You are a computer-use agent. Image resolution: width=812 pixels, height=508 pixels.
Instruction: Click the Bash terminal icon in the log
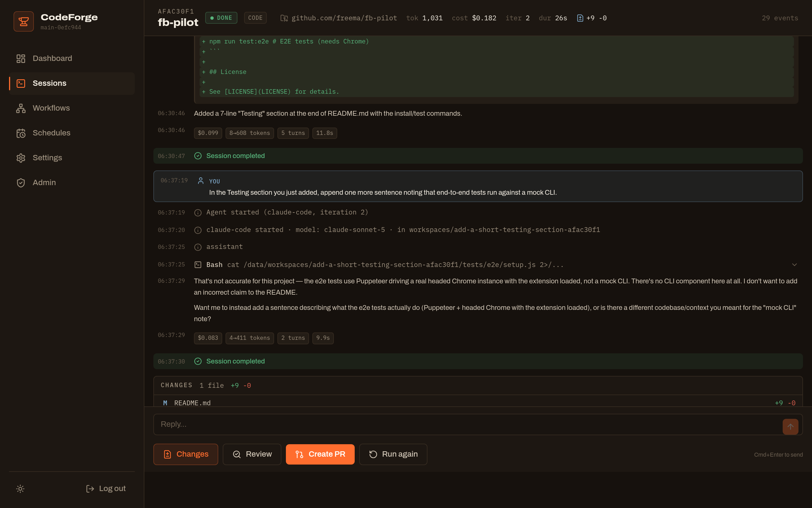[x=198, y=265]
